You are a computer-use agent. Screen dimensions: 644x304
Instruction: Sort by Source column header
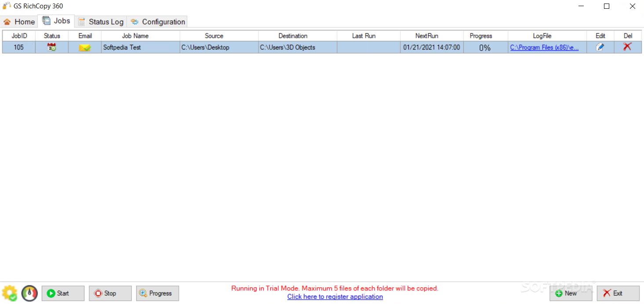(x=219, y=36)
